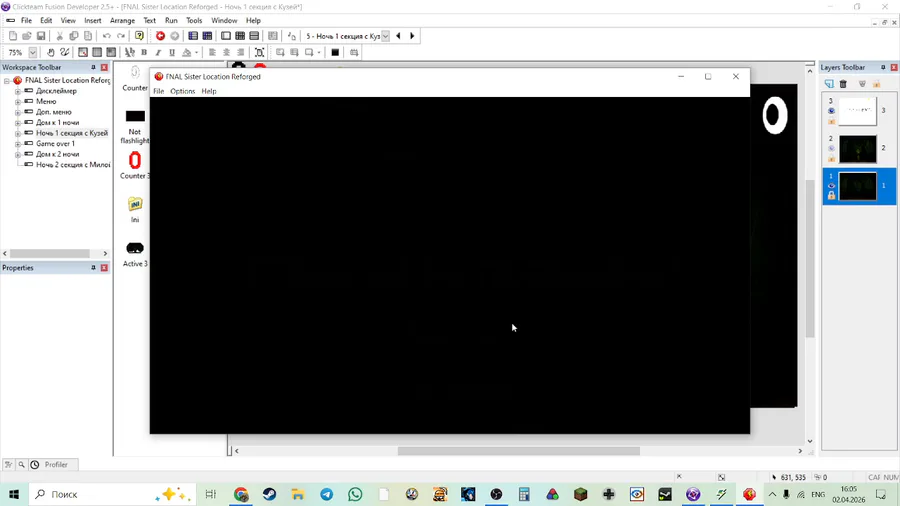900x506 pixels.
Task: Select Ночь 2 секция с Милой frame
Action: click(x=73, y=165)
